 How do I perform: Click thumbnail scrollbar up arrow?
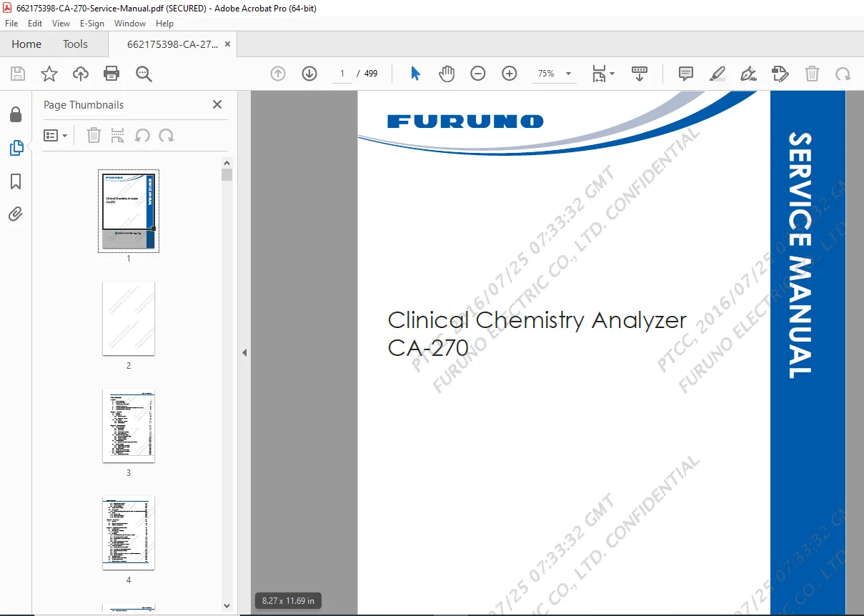click(227, 163)
